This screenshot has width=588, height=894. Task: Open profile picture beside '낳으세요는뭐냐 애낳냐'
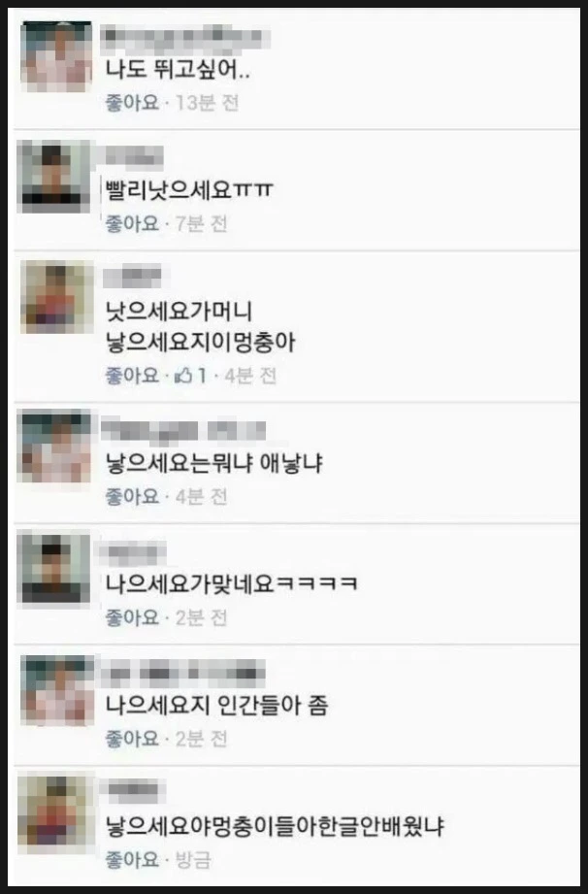click(54, 447)
